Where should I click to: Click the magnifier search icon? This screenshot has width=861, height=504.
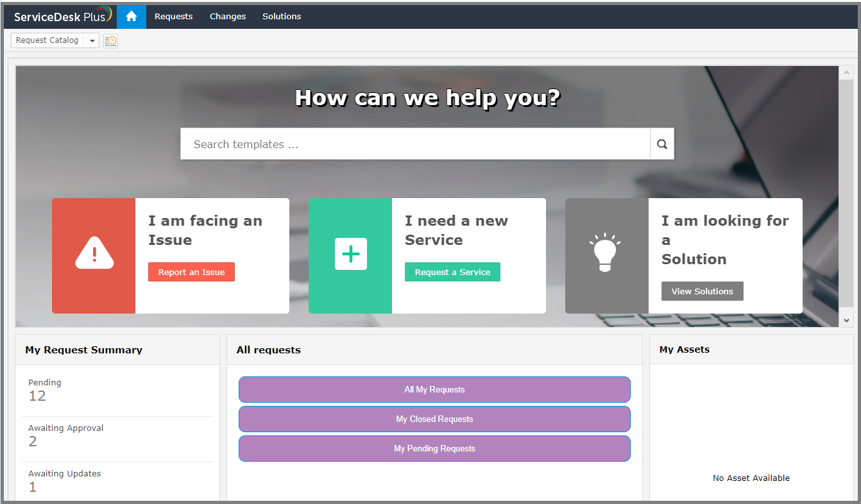[x=662, y=144]
